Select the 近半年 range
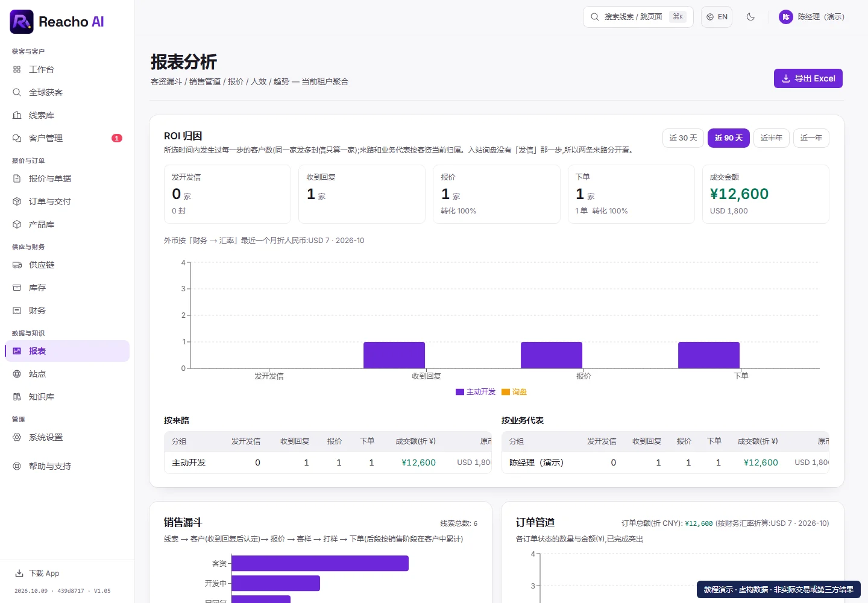This screenshot has height=603, width=868. 772,138
